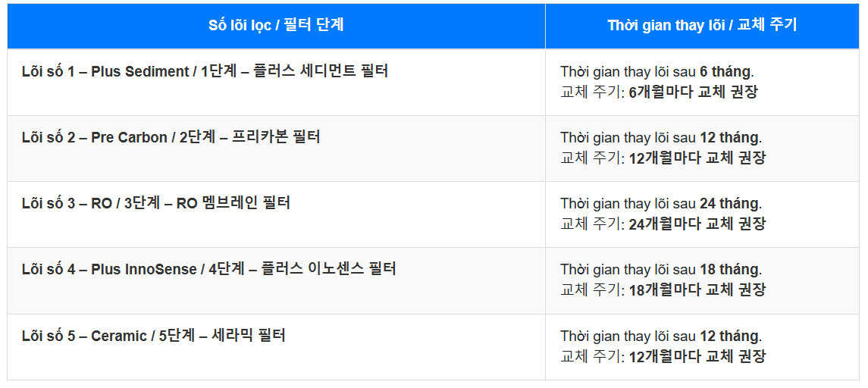This screenshot has width=868, height=388.
Task: Click 'Thời gian thay lõi sau 24 tháng'
Action: [661, 204]
